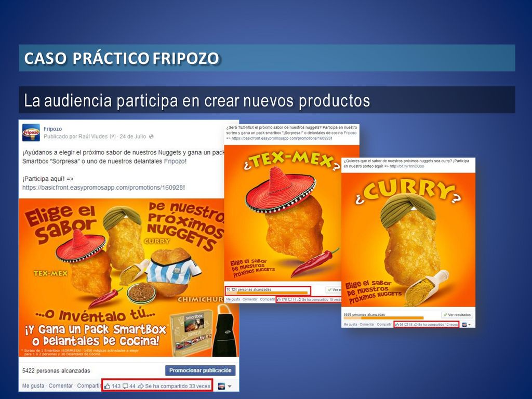Click Me gusta on the main Fripozo post

[33, 386]
